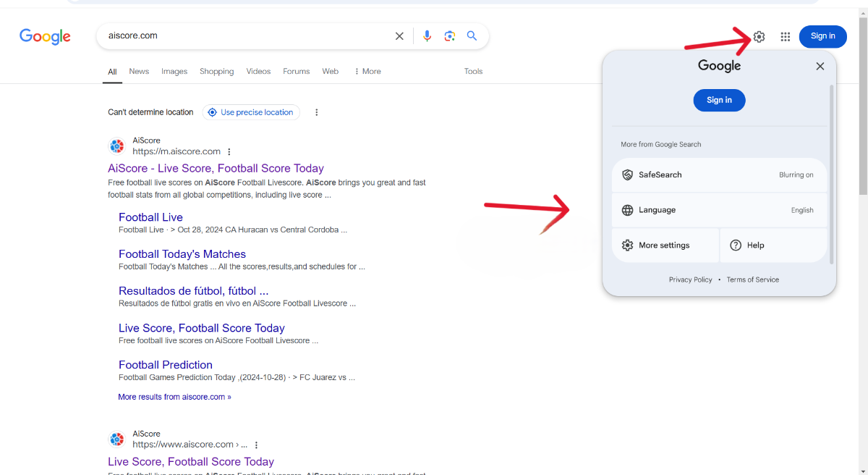This screenshot has width=868, height=475.
Task: Open Live Score, Football Score Today sitelink
Action: 201,328
